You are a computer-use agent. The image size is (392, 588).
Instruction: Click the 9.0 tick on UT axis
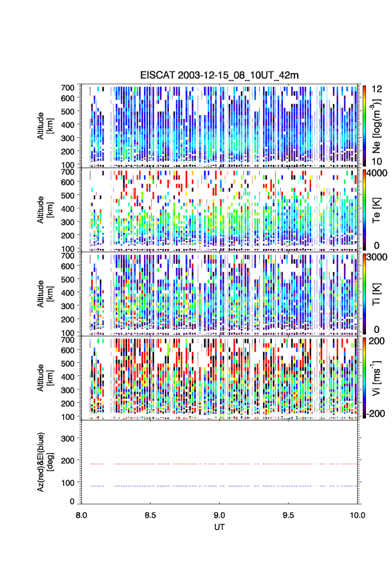click(220, 515)
